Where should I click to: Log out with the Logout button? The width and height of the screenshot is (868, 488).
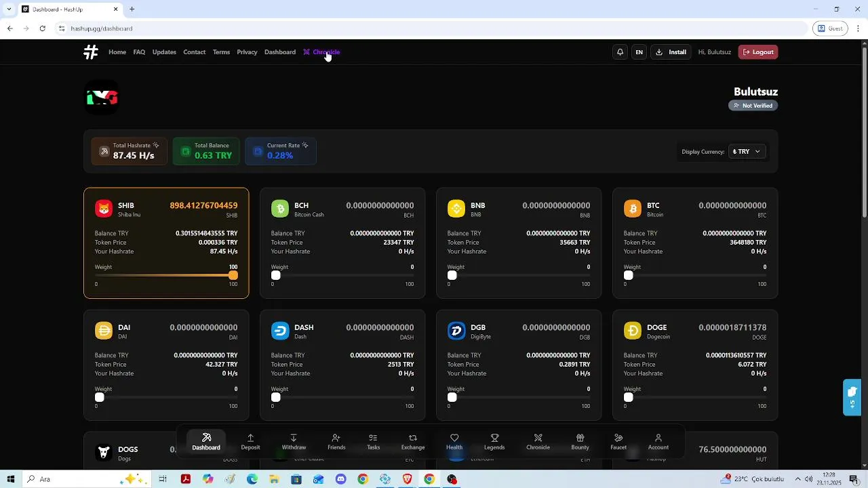pos(758,52)
